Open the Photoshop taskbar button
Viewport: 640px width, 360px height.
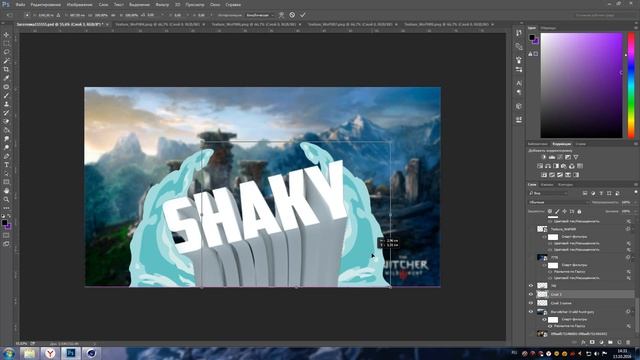click(x=71, y=353)
